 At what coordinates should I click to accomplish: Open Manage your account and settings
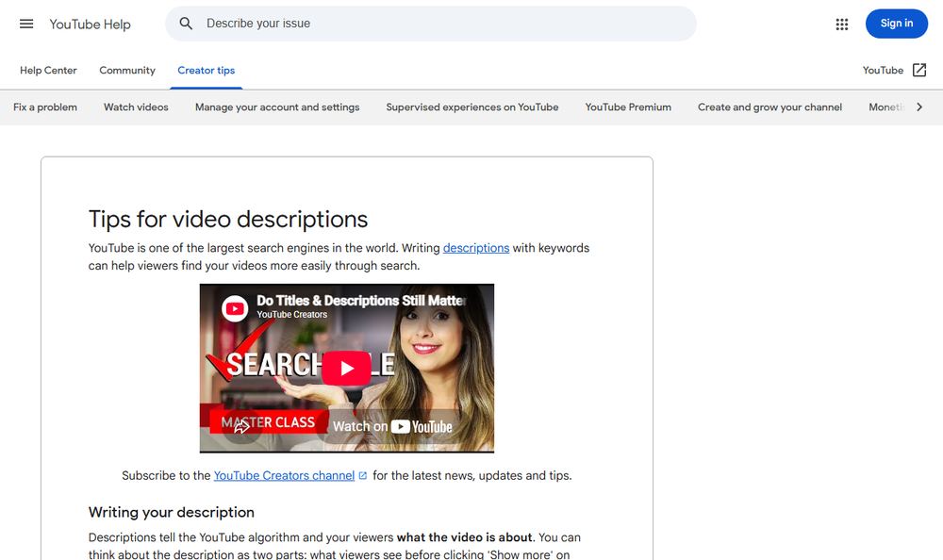point(277,107)
